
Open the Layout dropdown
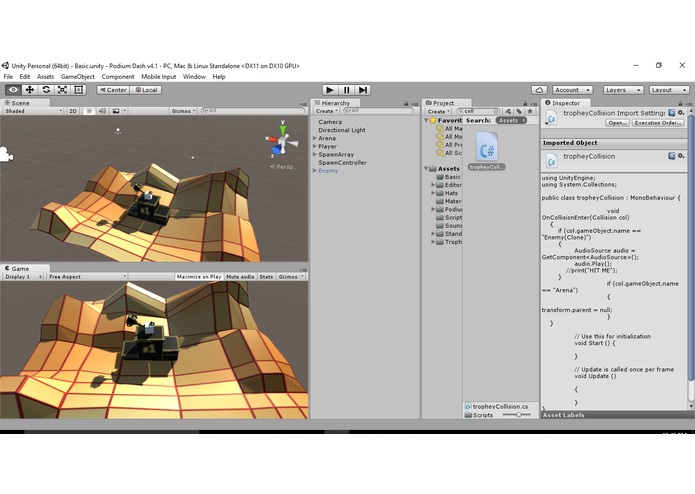pos(669,90)
